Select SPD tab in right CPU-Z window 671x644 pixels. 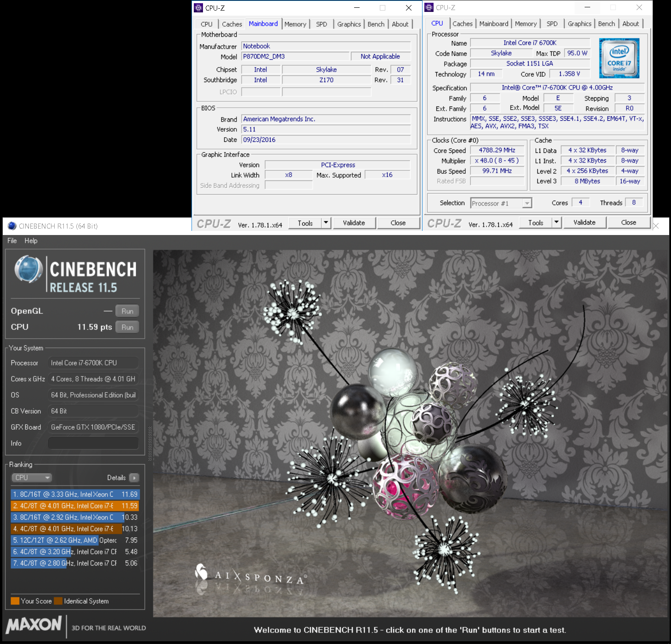tap(552, 23)
